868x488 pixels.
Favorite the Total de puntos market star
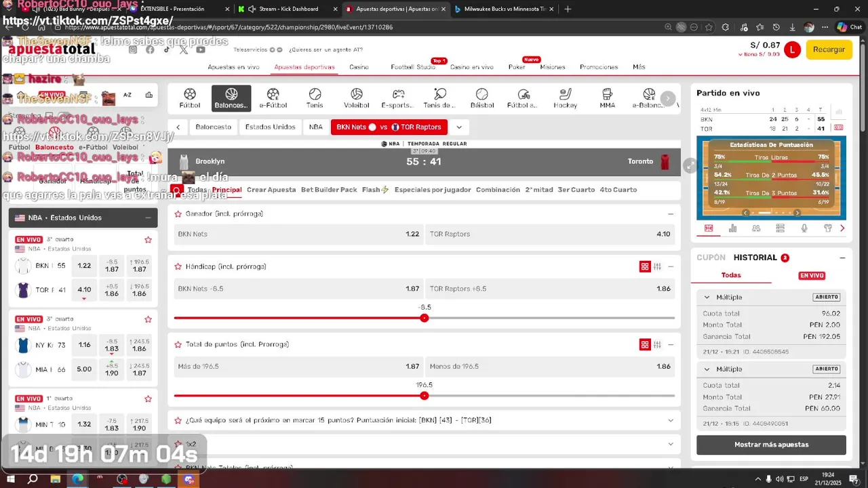click(x=178, y=344)
